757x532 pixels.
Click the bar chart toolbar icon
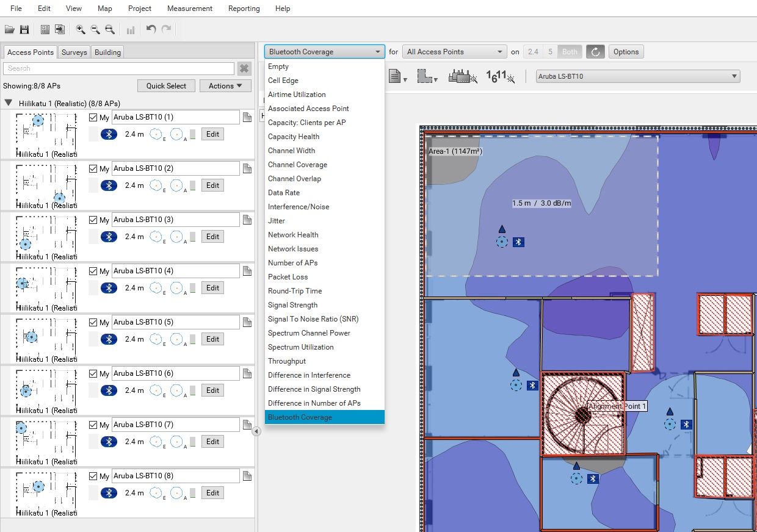tap(131, 29)
